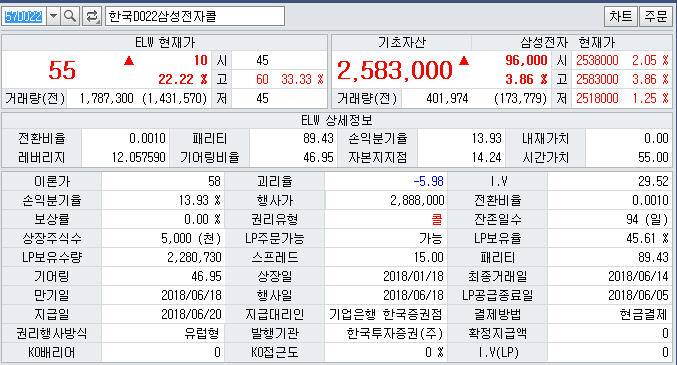Click the magnifier search icon
677x365 pixels.
(70, 16)
